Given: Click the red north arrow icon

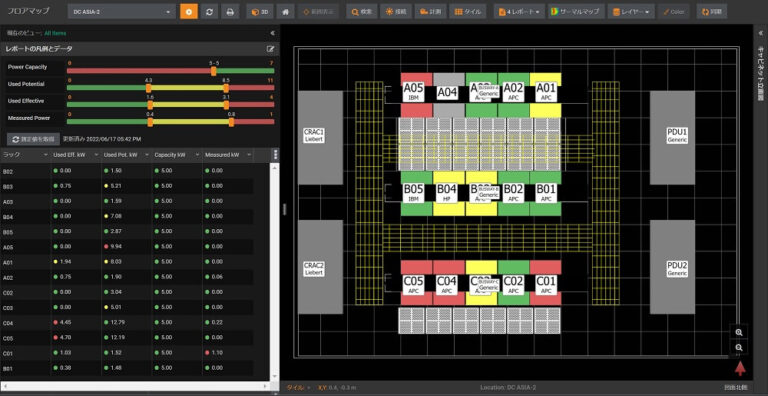Looking at the screenshot, I should pyautogui.click(x=740, y=368).
